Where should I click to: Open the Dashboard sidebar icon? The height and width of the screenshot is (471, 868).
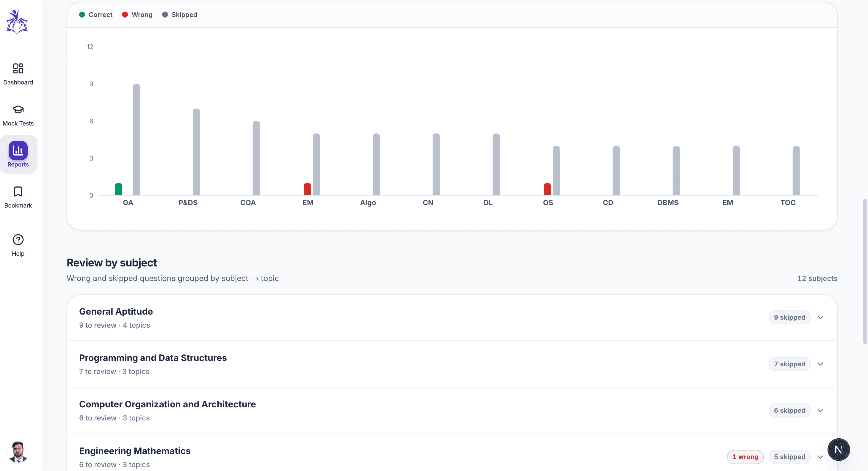tap(18, 68)
